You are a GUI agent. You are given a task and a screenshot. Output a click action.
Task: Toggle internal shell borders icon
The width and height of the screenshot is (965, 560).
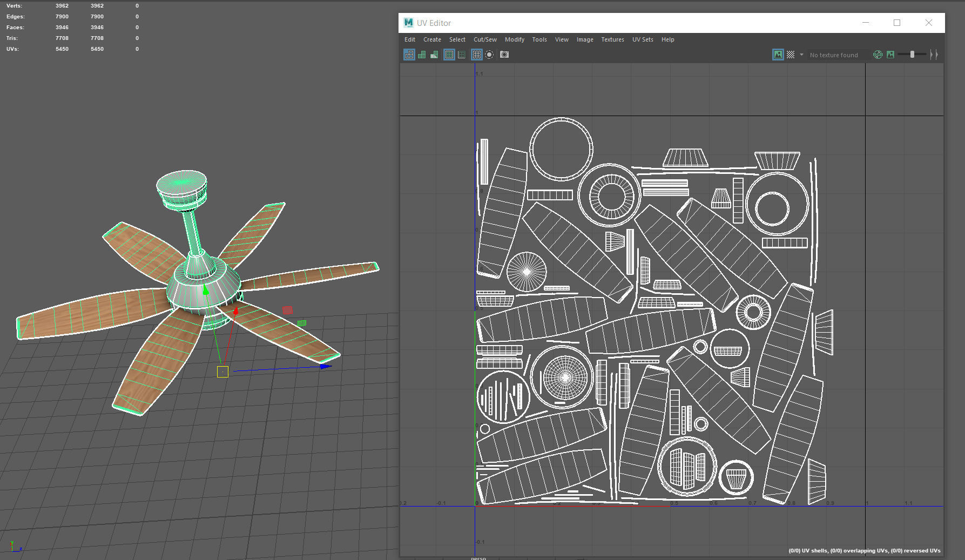click(x=462, y=55)
